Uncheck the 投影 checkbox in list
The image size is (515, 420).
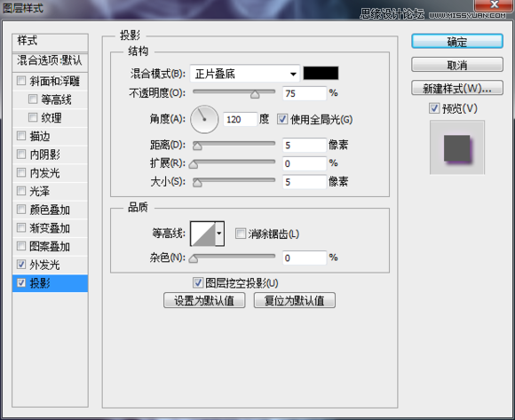[21, 282]
